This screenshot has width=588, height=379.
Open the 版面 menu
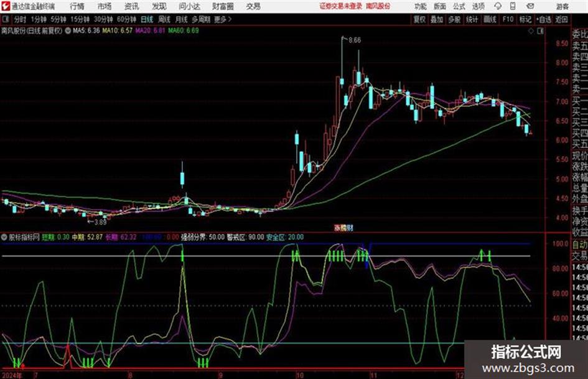pyautogui.click(x=439, y=6)
